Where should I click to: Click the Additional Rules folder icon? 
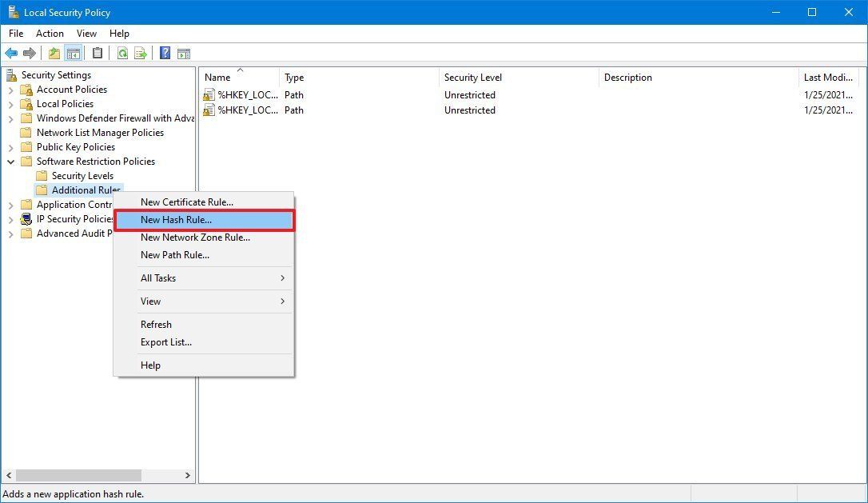click(x=42, y=190)
